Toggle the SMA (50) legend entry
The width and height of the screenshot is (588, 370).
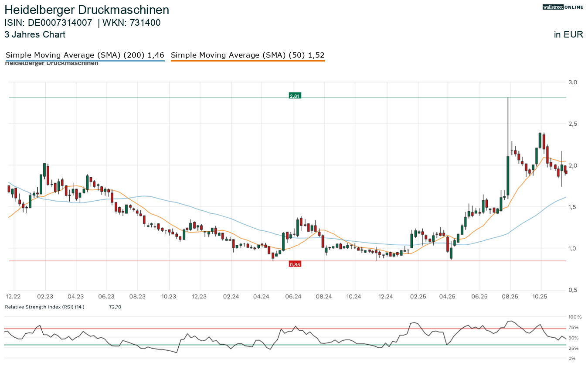[x=248, y=55]
